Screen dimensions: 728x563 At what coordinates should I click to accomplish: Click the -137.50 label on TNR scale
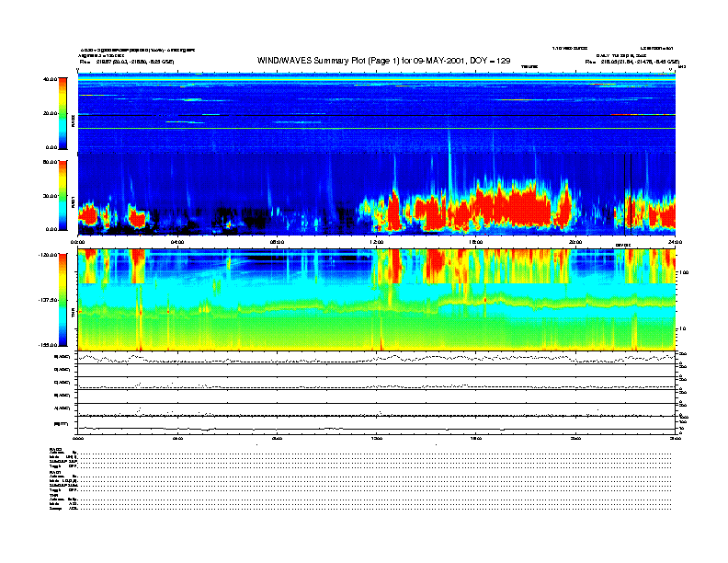click(48, 300)
